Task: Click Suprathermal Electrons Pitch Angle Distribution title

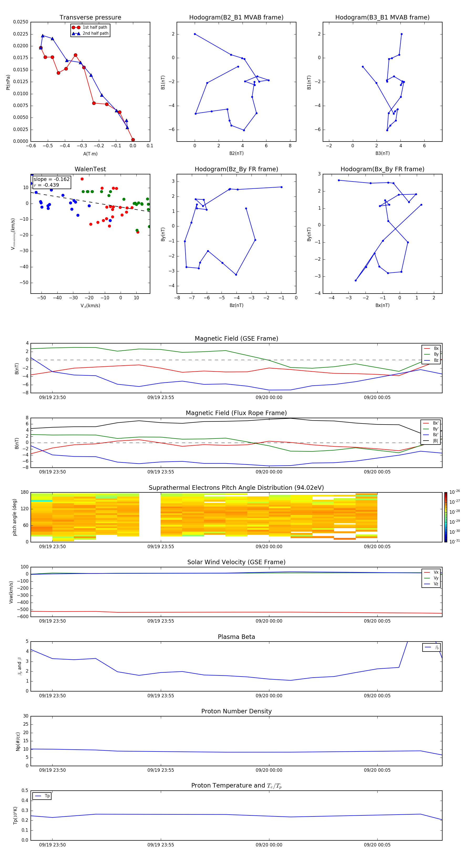Action: (236, 488)
